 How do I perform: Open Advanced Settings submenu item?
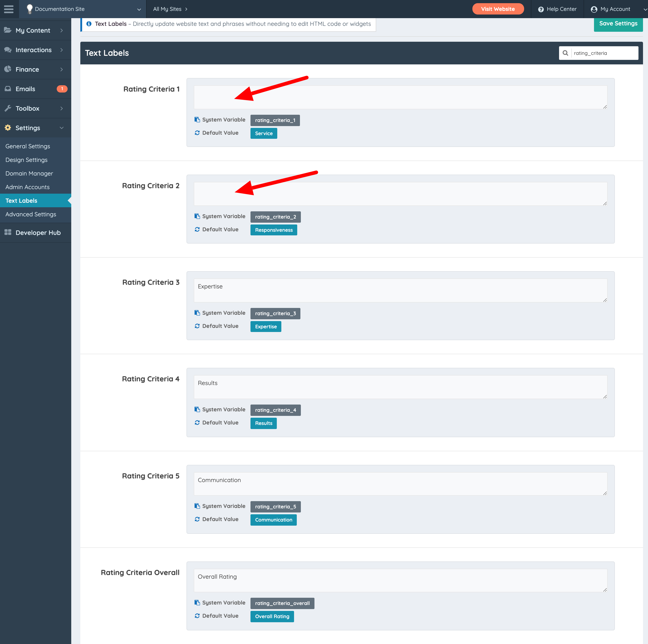point(31,214)
